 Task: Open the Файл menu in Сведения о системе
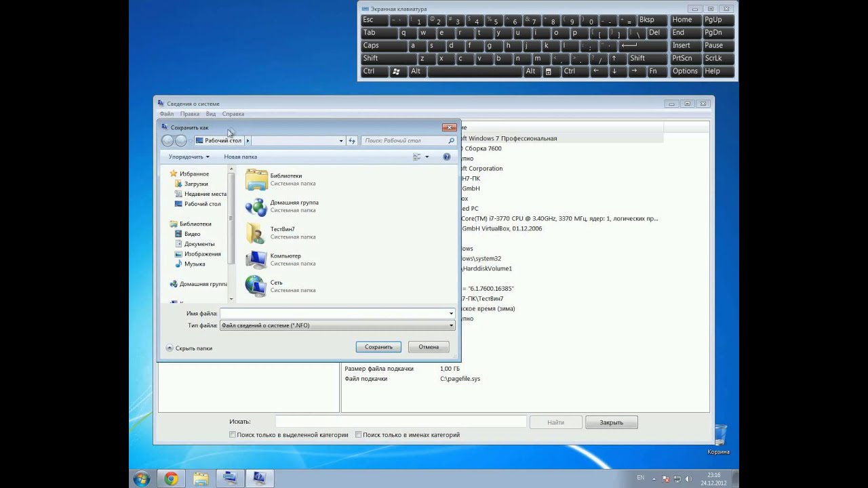point(166,114)
